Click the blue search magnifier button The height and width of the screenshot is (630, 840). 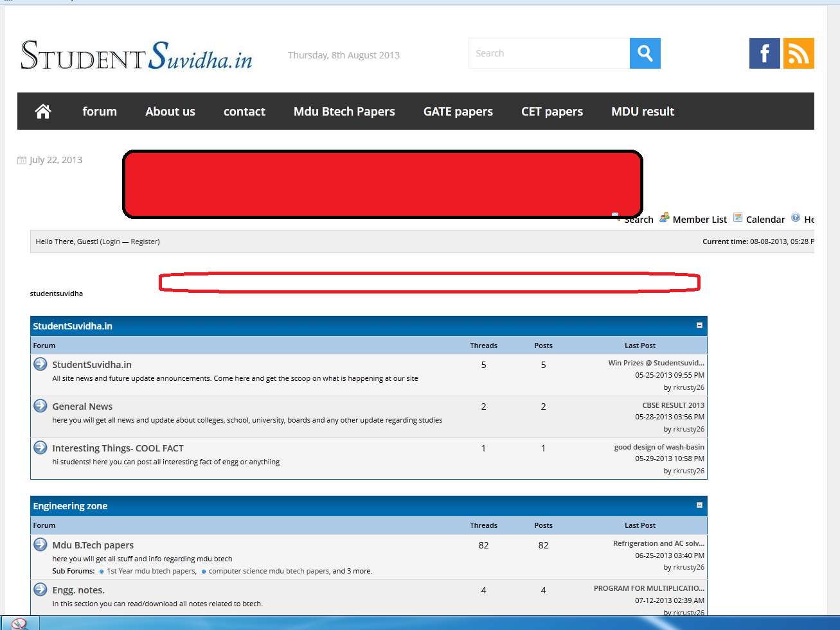pyautogui.click(x=645, y=53)
